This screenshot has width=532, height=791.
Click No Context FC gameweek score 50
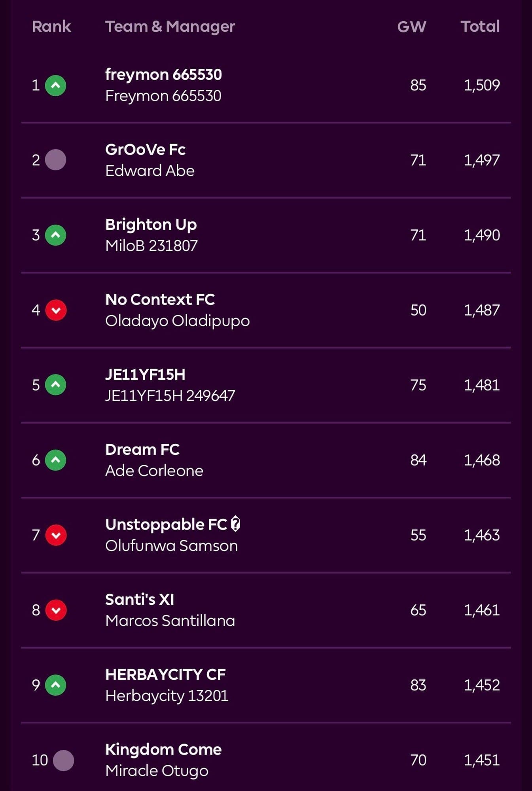(418, 310)
